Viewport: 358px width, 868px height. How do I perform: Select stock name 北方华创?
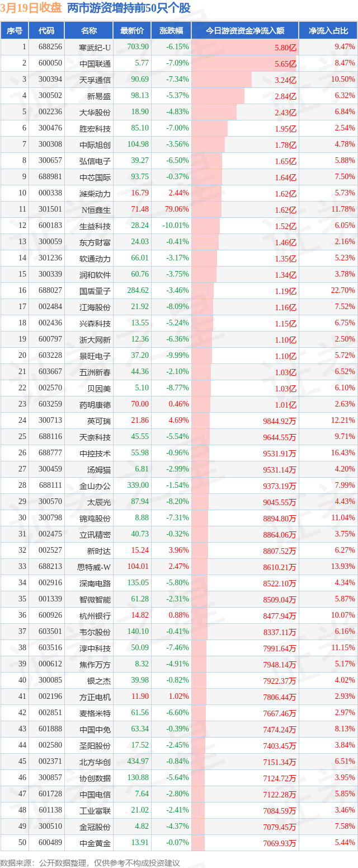tap(95, 762)
